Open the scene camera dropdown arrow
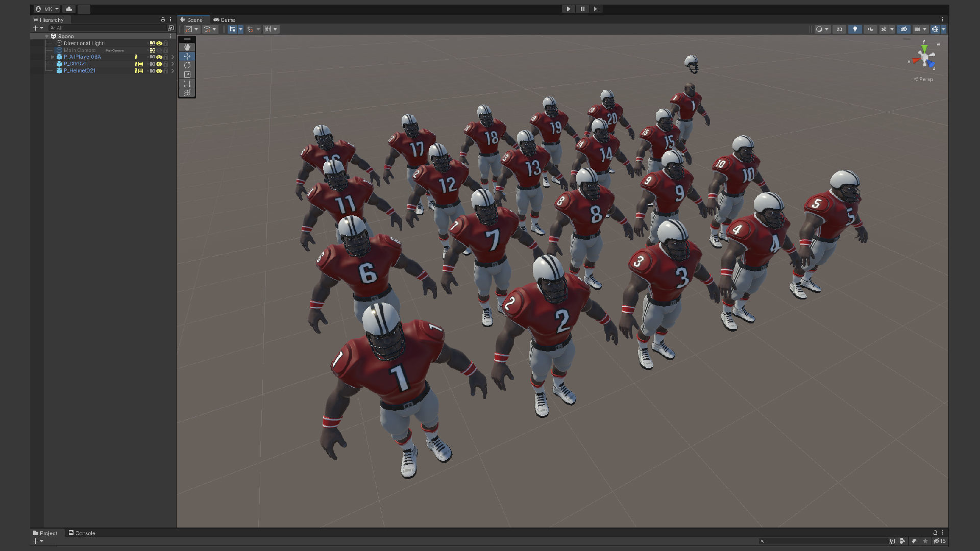This screenshot has height=551, width=980. pyautogui.click(x=924, y=29)
